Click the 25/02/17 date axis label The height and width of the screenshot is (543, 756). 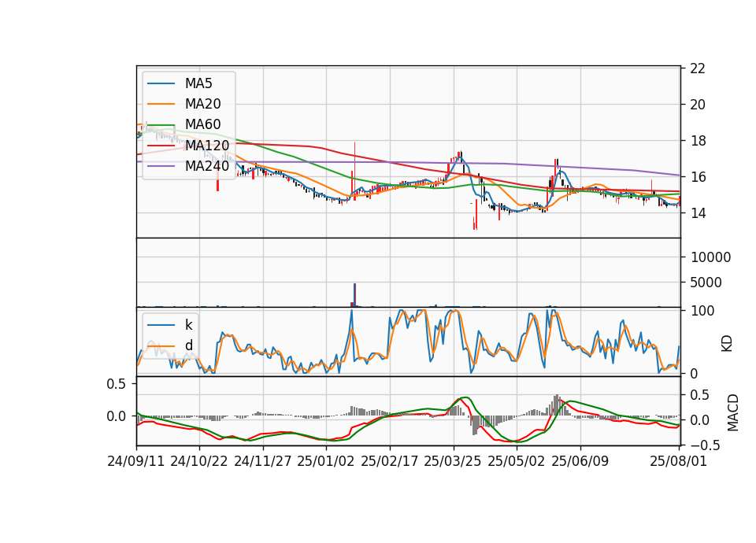click(390, 461)
